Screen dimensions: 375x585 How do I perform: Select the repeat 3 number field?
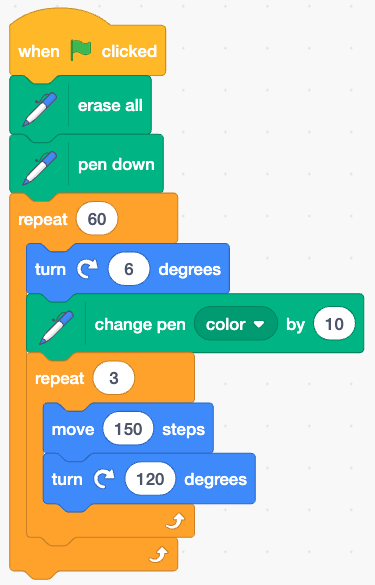114,378
